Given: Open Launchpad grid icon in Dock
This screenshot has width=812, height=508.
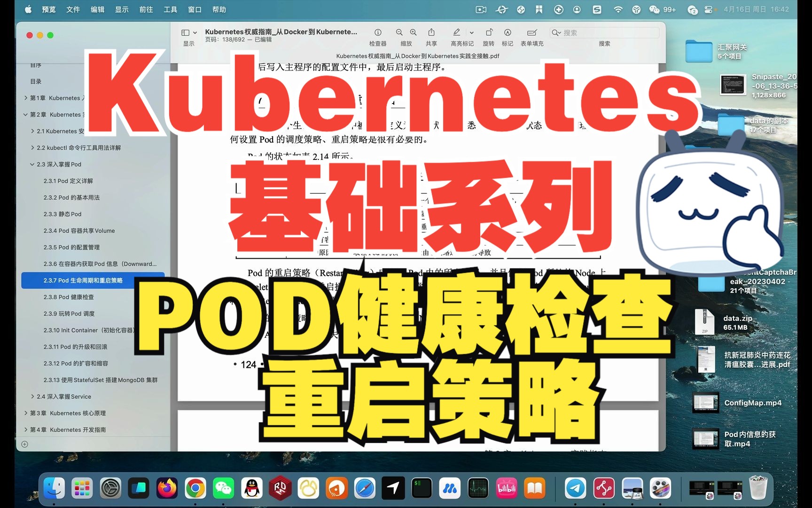Looking at the screenshot, I should click(82, 488).
